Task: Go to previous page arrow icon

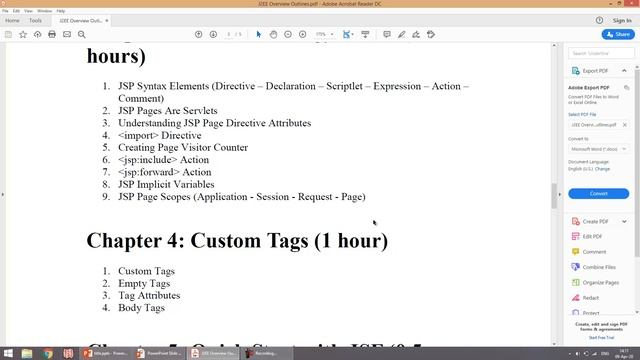Action: tap(198, 35)
